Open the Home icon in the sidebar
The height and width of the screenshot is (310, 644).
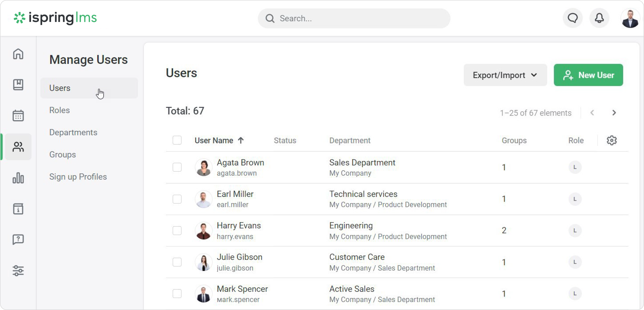pos(18,54)
